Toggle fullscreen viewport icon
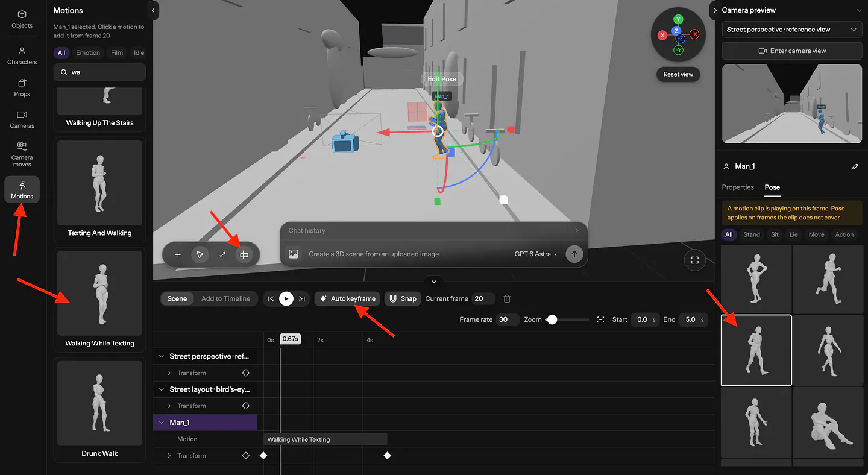This screenshot has height=475, width=868. pos(695,260)
